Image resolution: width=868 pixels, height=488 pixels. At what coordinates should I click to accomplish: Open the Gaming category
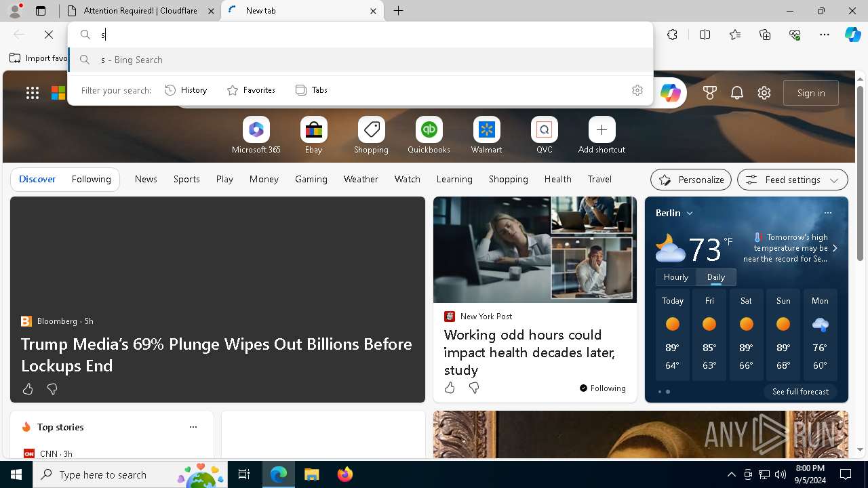pos(311,179)
